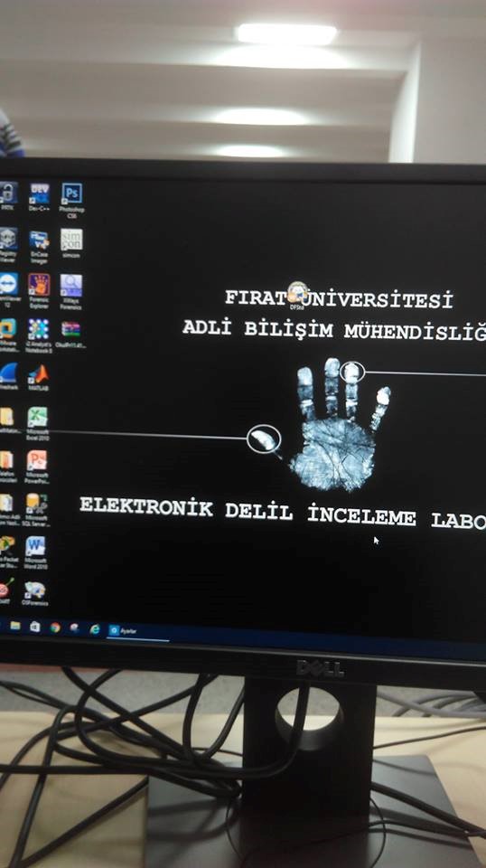
Task: Open the Microsoft PowerPoint shortcut
Action: point(37,467)
